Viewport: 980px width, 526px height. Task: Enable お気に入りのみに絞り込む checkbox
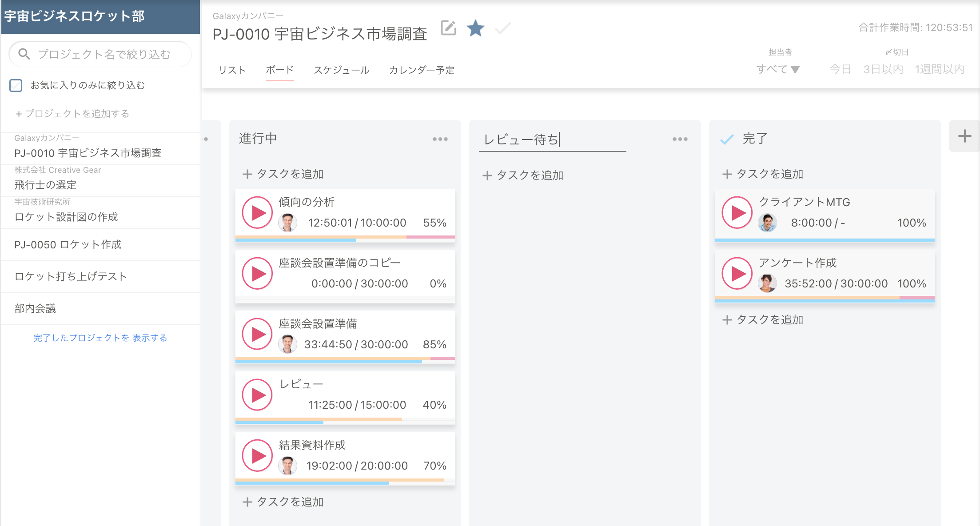click(x=16, y=85)
